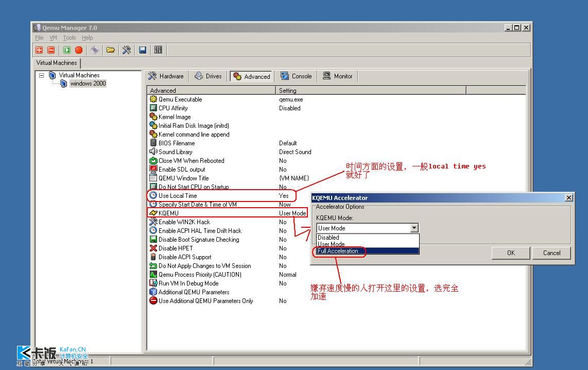Click the red X icon beside Disable HPET
The width and height of the screenshot is (588, 370).
[153, 248]
